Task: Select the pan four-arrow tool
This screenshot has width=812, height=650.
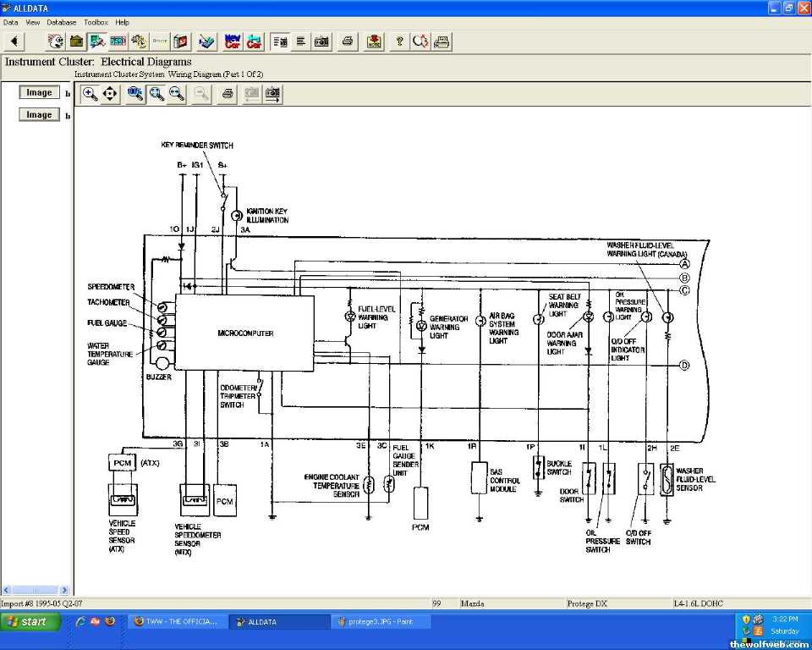Action: tap(110, 94)
